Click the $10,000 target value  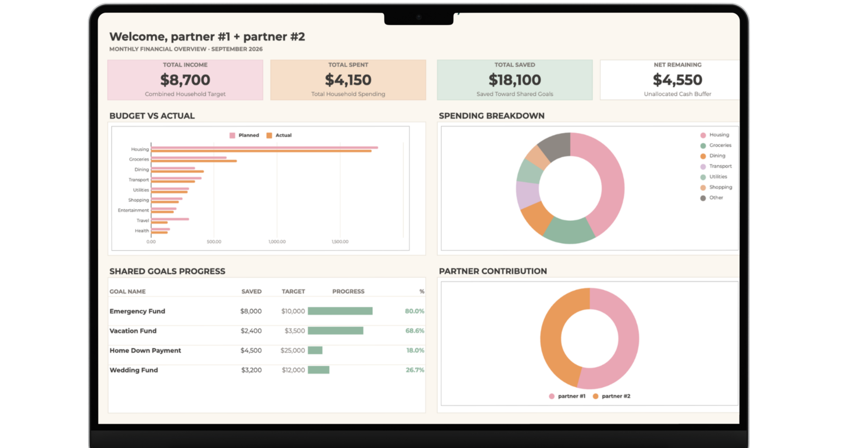tap(293, 311)
